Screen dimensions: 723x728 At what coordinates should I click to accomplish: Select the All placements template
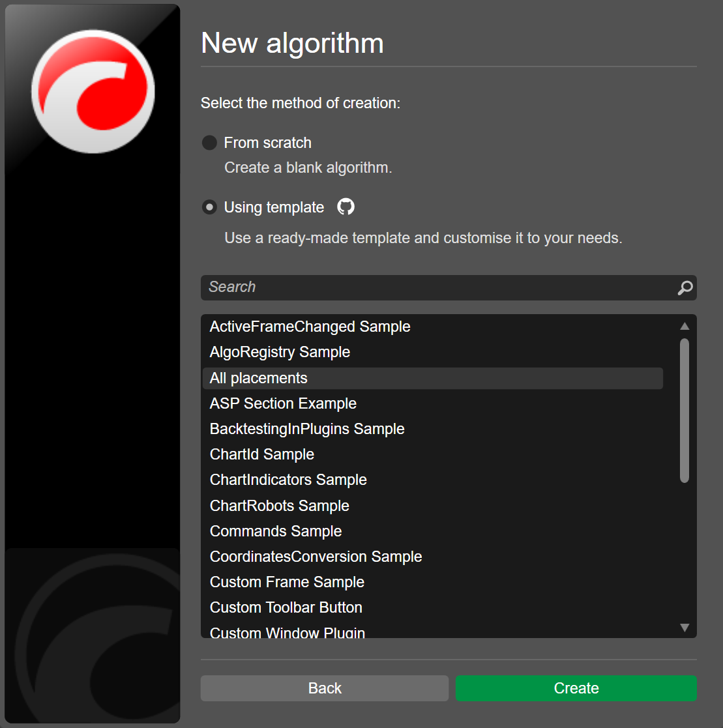[x=259, y=378]
